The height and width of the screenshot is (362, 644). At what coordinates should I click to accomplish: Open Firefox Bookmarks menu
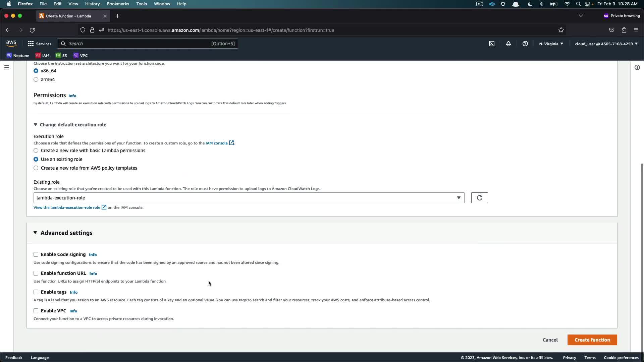click(x=118, y=4)
